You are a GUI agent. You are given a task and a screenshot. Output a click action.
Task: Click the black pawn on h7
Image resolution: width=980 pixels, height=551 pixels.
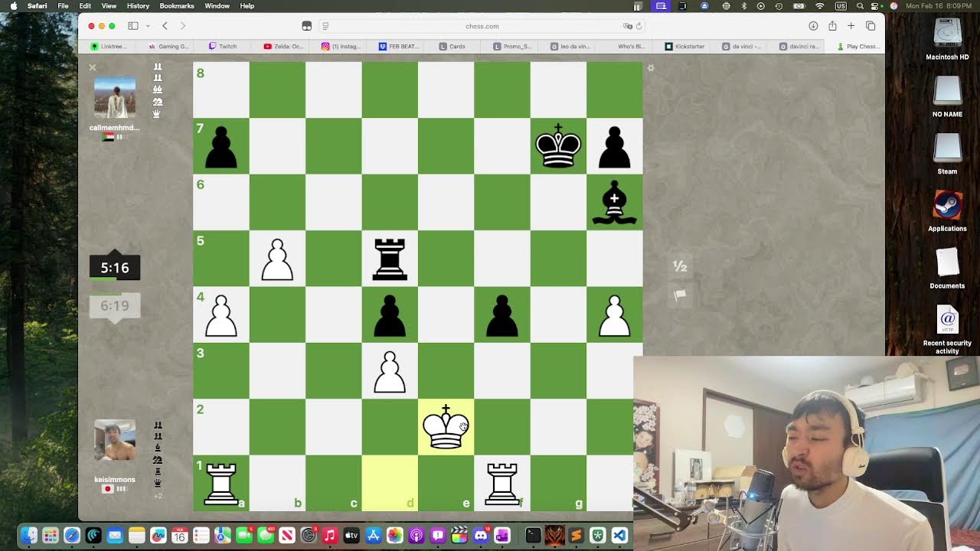click(x=614, y=146)
